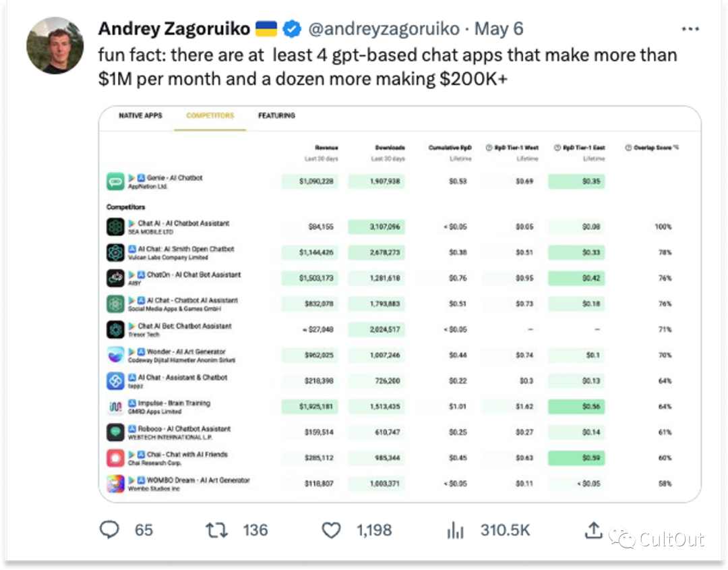Click the reply comment bubble icon
Viewport: 728px width, 570px height.
click(x=110, y=530)
